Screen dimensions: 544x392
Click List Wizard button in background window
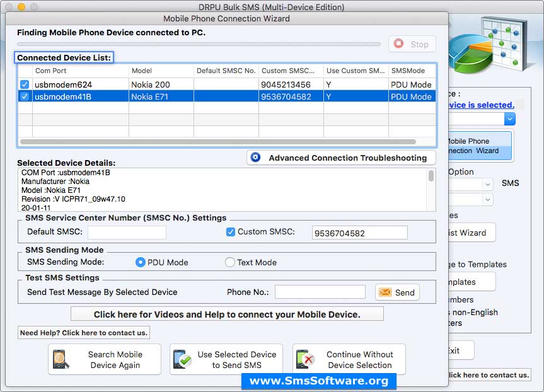point(472,233)
